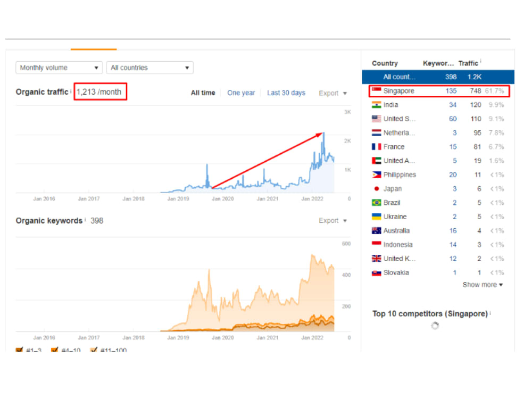Open the All countries dropdown
Screen dimensions: 532x399
[150, 68]
